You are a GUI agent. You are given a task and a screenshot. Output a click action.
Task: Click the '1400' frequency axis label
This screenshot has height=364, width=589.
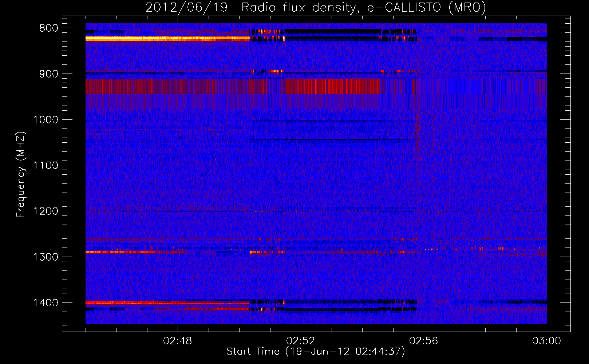(46, 303)
